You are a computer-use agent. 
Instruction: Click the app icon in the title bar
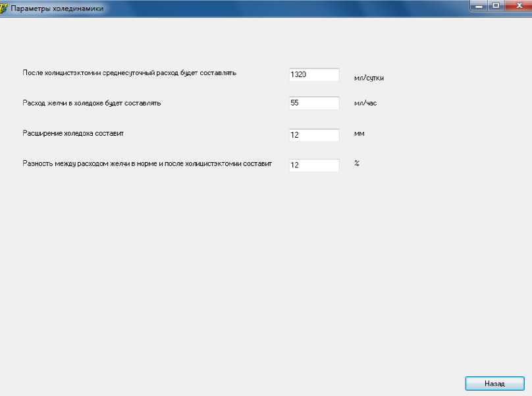point(3,8)
